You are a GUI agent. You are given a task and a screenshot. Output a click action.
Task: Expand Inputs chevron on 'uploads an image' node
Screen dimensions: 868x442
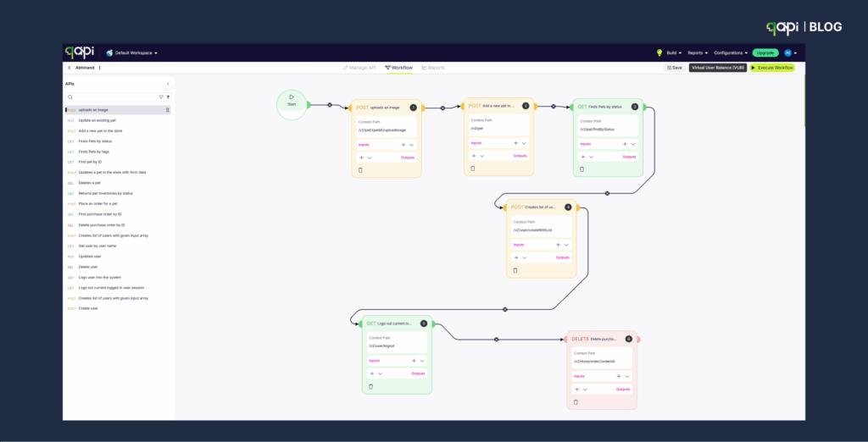tap(412, 145)
